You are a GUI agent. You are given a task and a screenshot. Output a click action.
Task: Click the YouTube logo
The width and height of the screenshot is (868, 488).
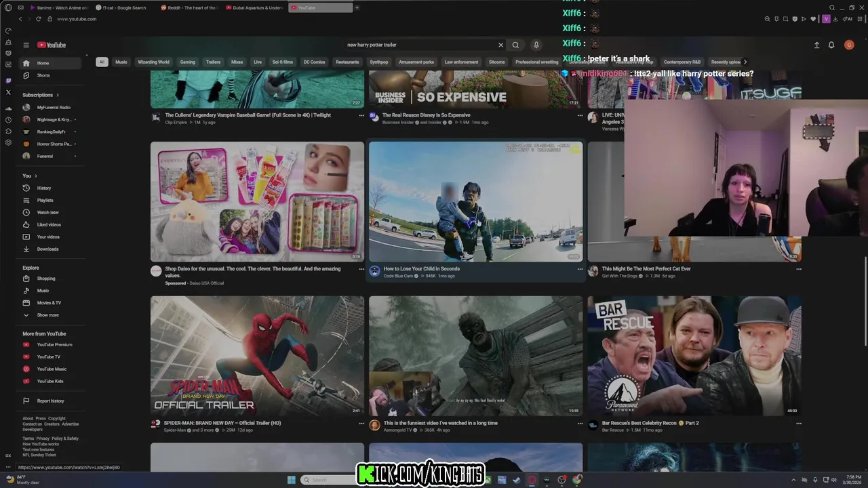click(x=52, y=45)
